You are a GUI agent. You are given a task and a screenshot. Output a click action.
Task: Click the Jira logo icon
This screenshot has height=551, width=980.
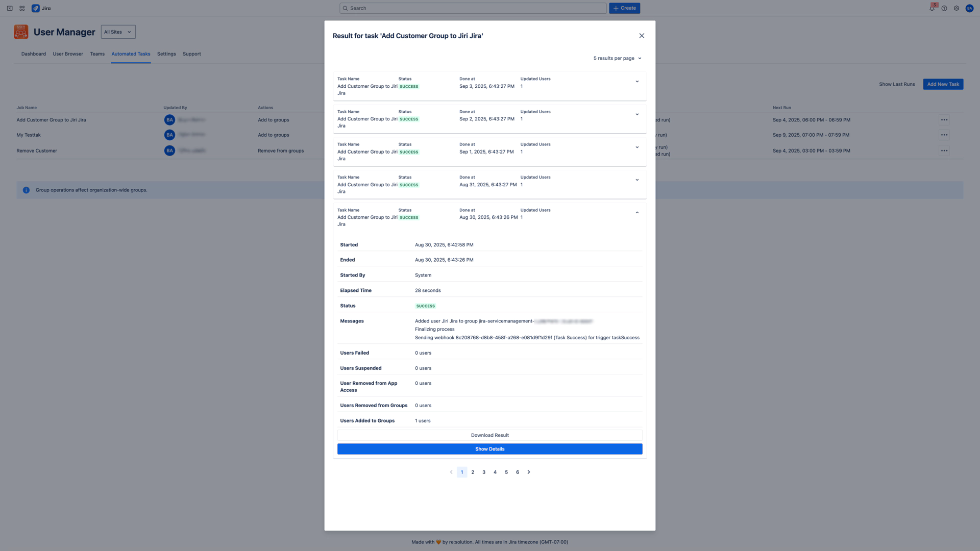pos(36,8)
